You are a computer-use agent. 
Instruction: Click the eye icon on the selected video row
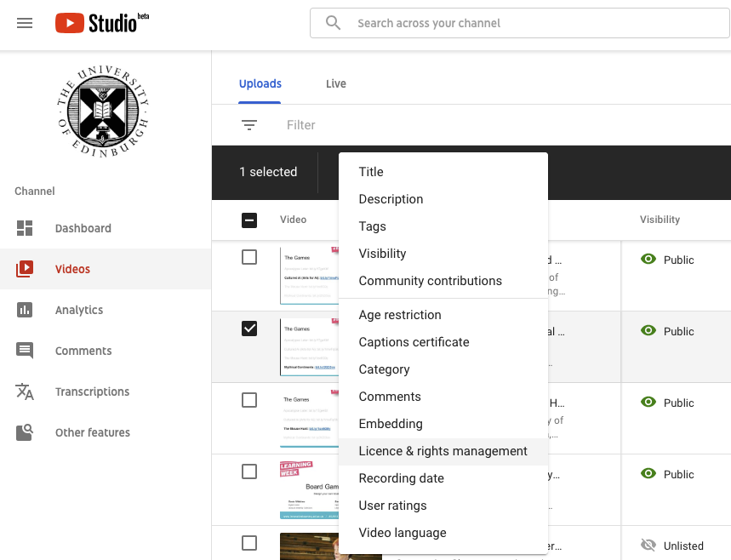(648, 330)
